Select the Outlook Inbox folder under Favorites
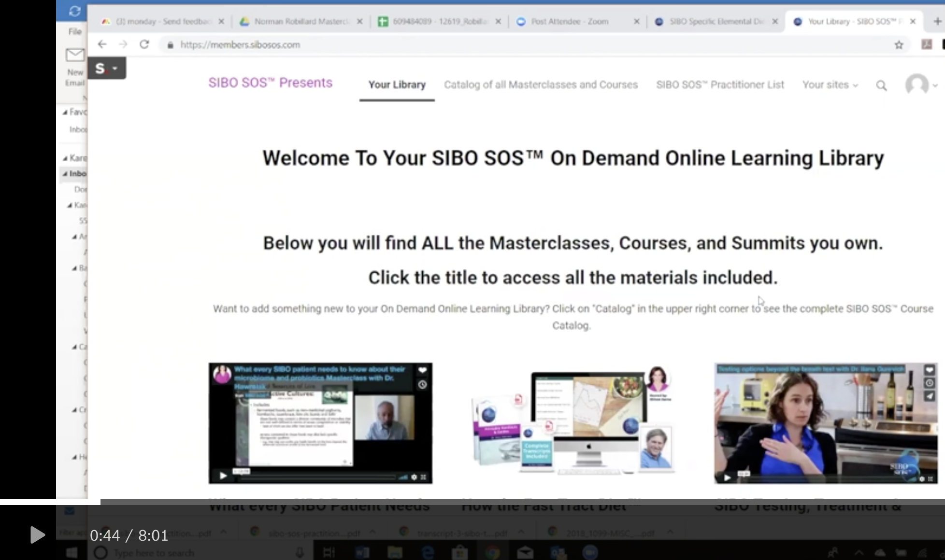The height and width of the screenshot is (560, 945). pyautogui.click(x=78, y=129)
